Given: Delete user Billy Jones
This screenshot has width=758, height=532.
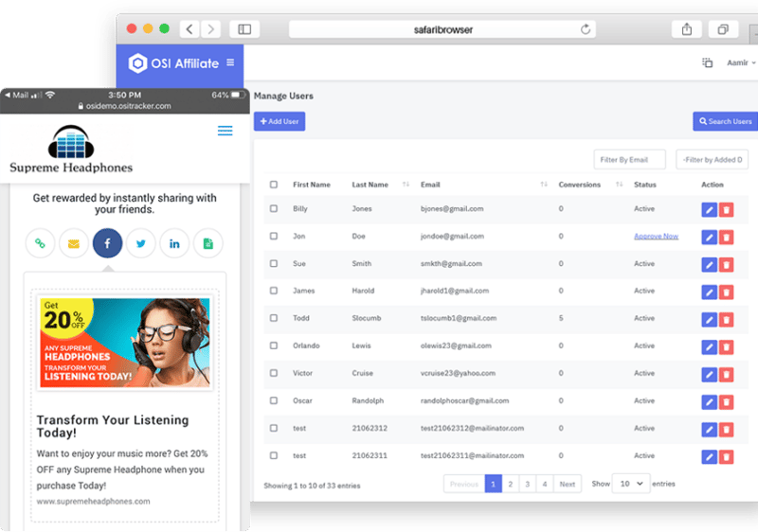Looking at the screenshot, I should pos(726,210).
